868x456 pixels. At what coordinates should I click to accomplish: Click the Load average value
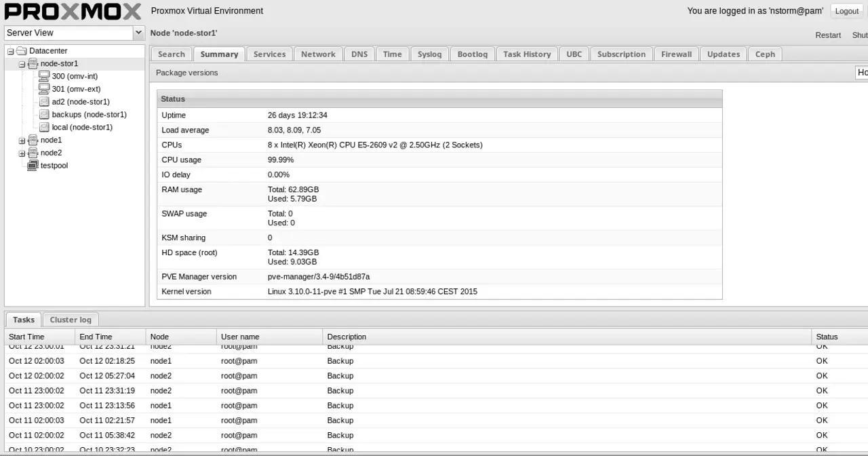(x=294, y=130)
